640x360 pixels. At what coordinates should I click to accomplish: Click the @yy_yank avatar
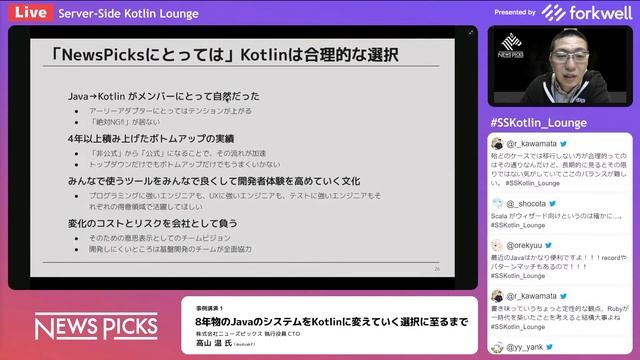pyautogui.click(x=497, y=347)
